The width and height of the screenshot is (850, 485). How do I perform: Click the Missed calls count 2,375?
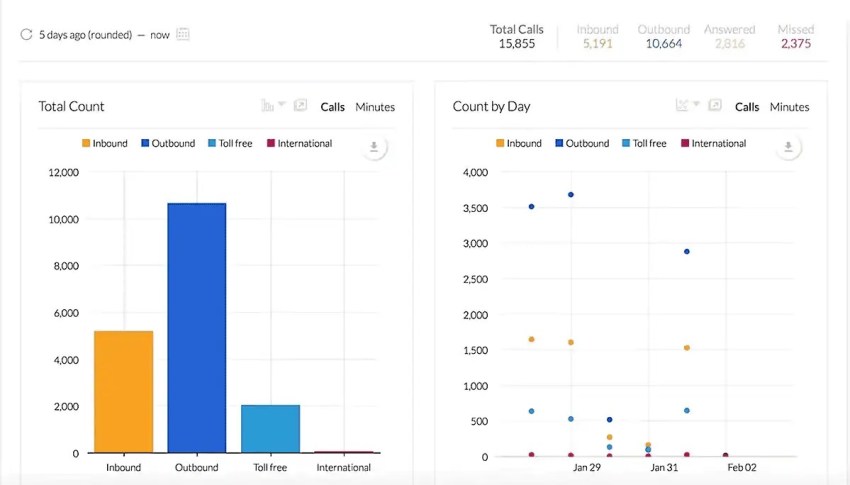796,44
